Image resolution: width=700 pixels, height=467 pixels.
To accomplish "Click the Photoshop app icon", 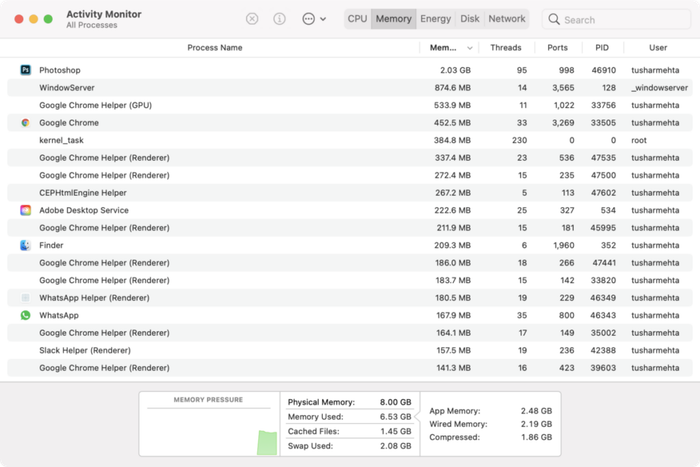I will click(25, 70).
